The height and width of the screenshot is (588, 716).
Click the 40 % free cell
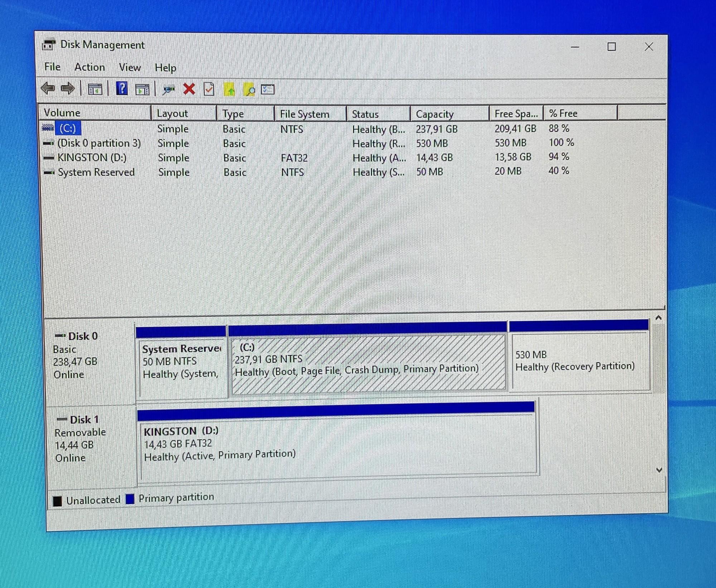[x=559, y=171]
